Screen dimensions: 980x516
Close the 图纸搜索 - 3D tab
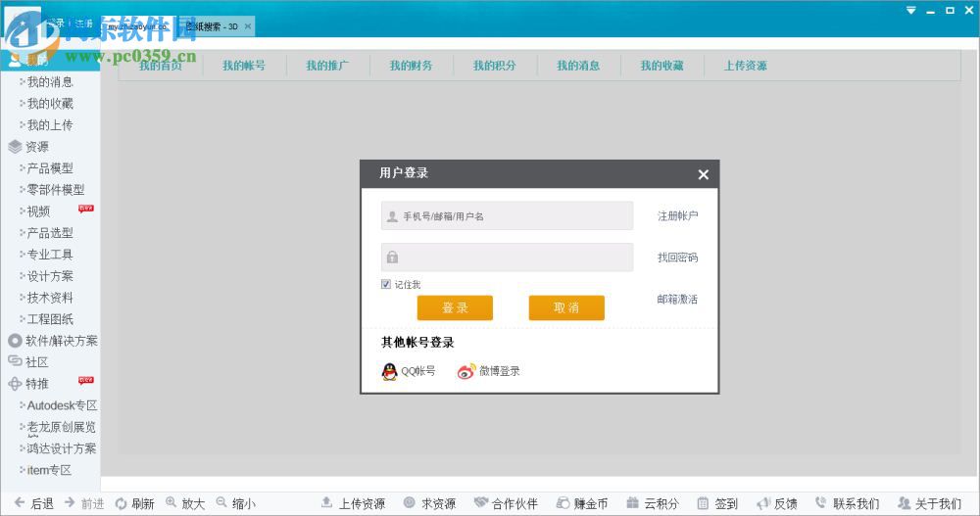pos(248,26)
